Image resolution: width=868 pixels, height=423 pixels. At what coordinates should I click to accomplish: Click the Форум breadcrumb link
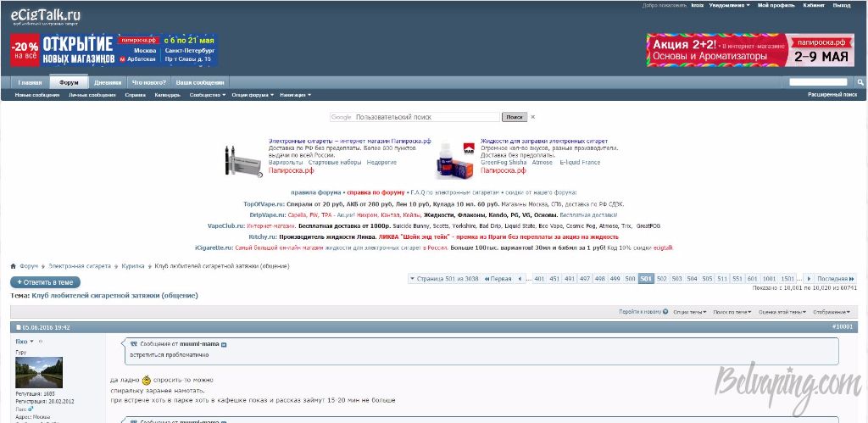point(29,266)
